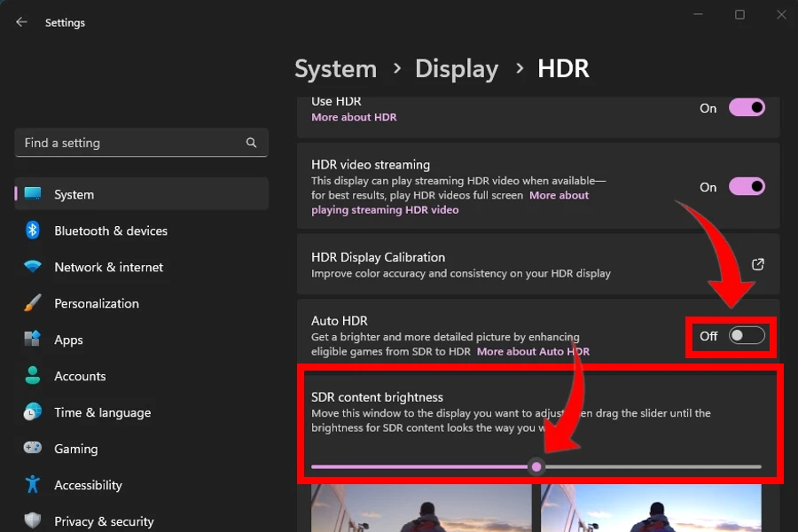The width and height of the screenshot is (798, 532).
Task: Focus the Find a setting search box
Action: point(142,143)
